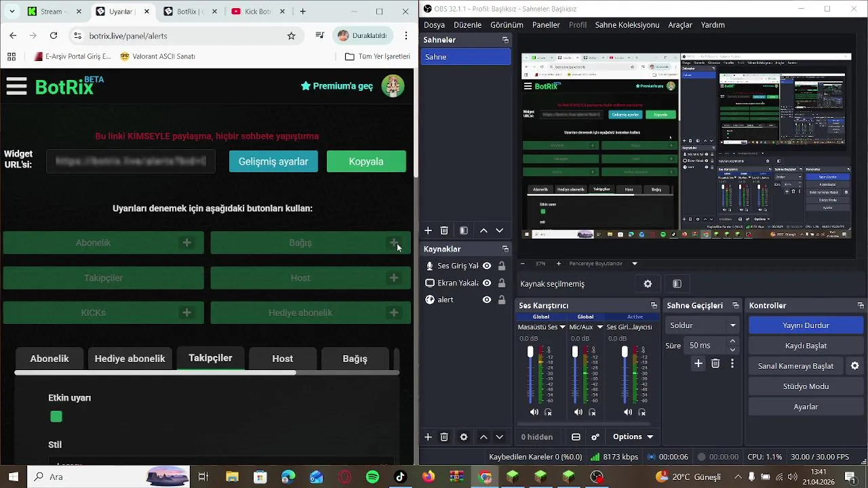This screenshot has height=488, width=868.
Task: Disable the Etkin uyarı green checkbox
Action: (56, 417)
